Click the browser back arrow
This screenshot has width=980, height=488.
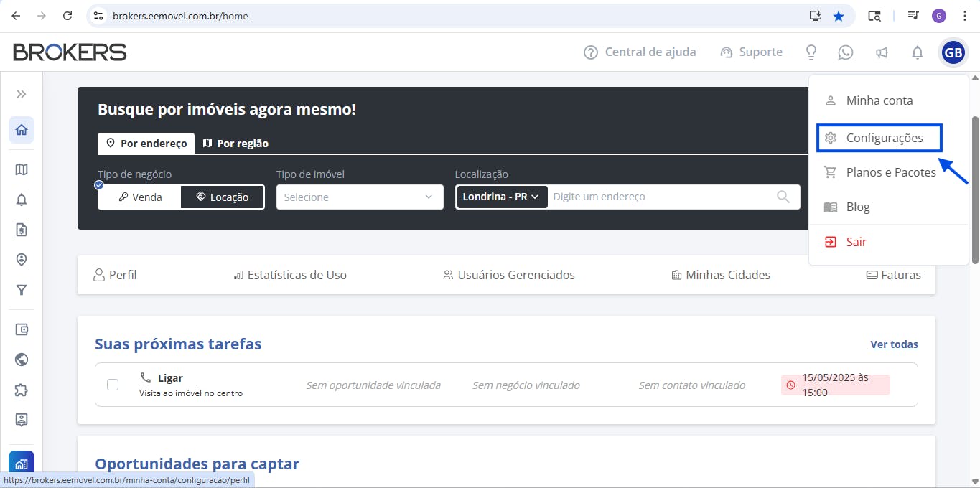[16, 16]
